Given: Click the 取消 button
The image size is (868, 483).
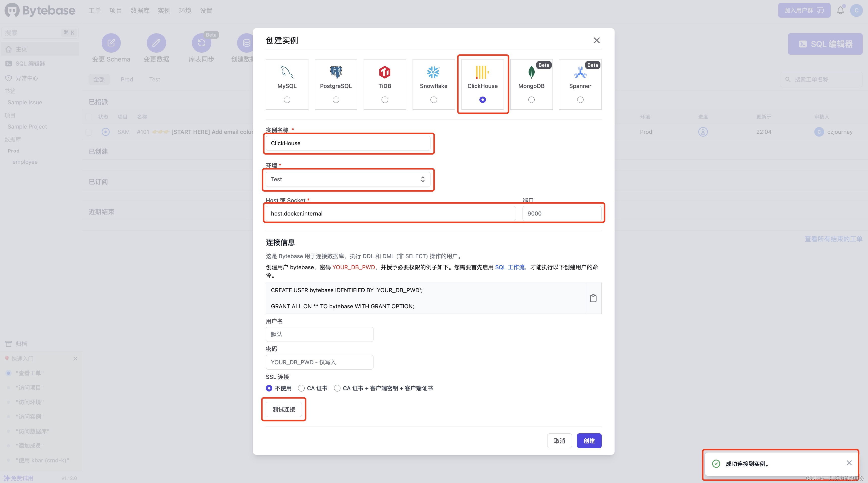Looking at the screenshot, I should tap(559, 441).
